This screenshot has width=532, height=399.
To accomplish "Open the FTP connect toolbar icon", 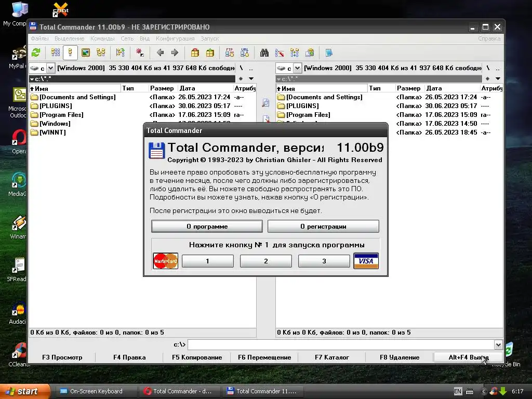I will [x=229, y=52].
